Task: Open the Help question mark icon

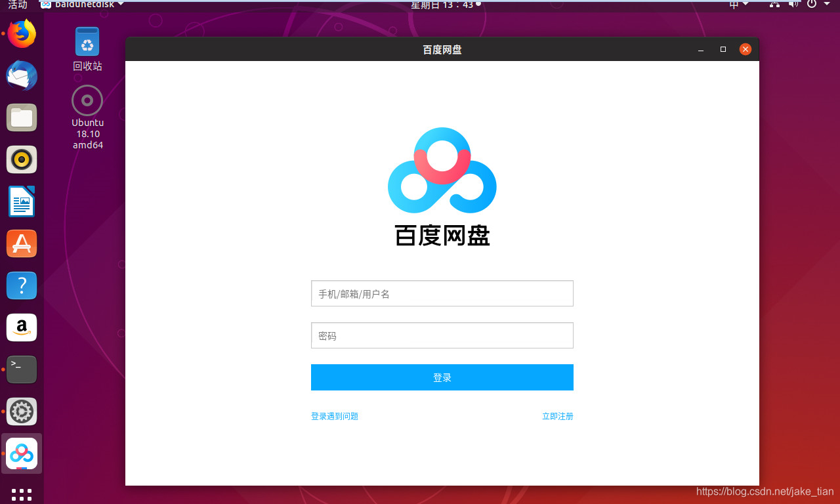Action: [22, 285]
